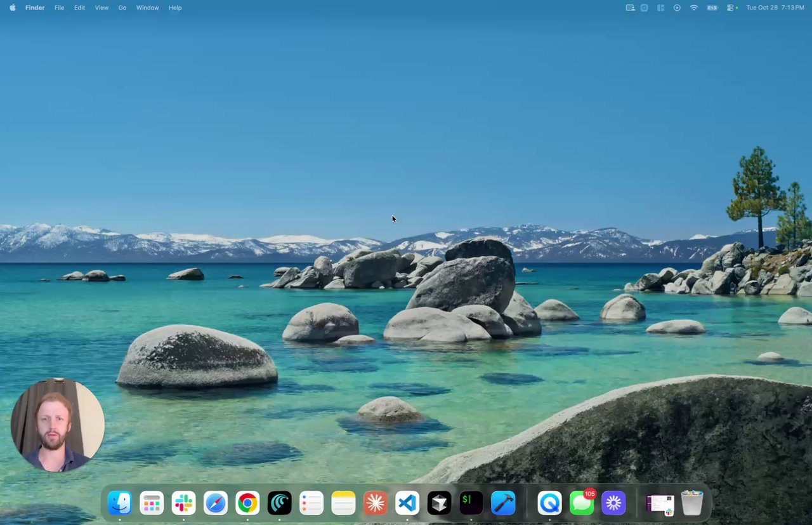Open the Trash in the Dock
This screenshot has height=525, width=812.
692,503
